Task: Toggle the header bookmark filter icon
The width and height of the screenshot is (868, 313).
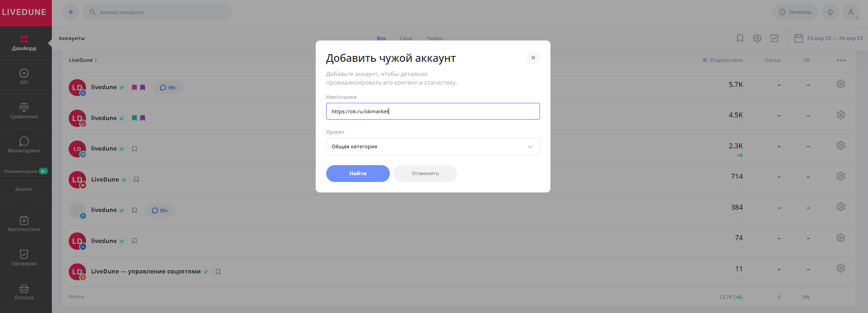Action: pyautogui.click(x=740, y=38)
